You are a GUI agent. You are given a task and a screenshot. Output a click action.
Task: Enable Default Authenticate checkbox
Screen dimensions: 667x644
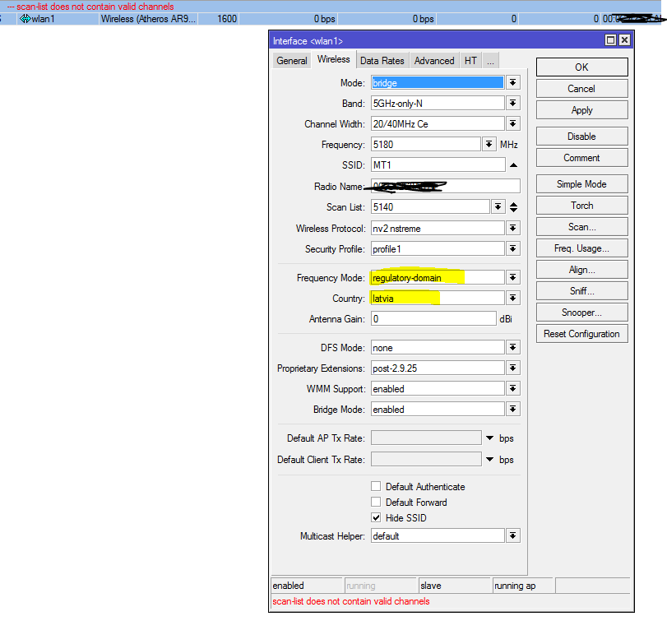[376, 486]
